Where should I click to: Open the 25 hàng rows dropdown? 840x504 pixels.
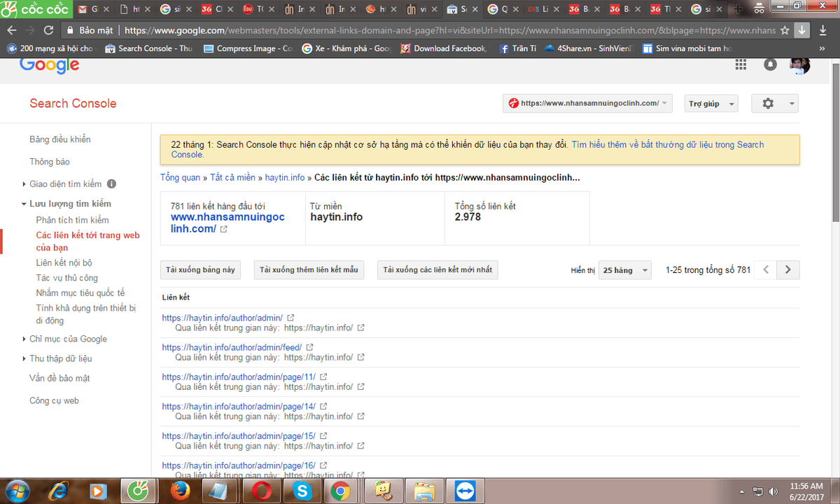(x=624, y=270)
